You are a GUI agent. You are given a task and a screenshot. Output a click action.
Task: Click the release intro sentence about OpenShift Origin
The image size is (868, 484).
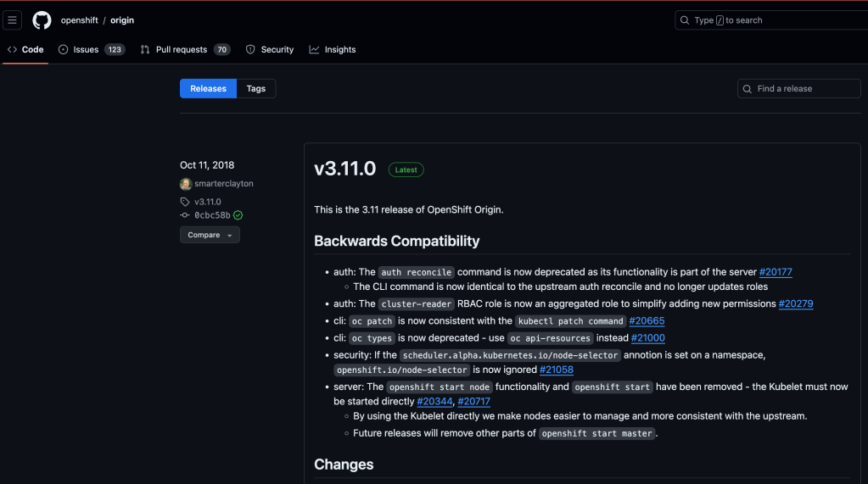[408, 209]
